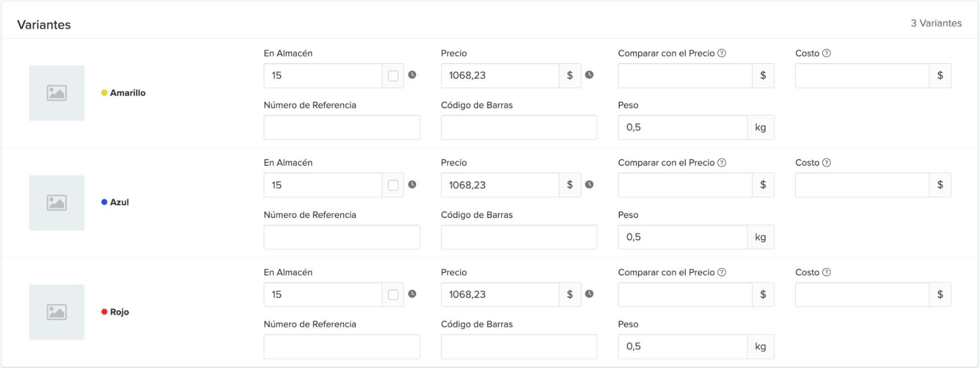Click the stock history clock icon for Amarillo
The height and width of the screenshot is (368, 980).
[412, 75]
